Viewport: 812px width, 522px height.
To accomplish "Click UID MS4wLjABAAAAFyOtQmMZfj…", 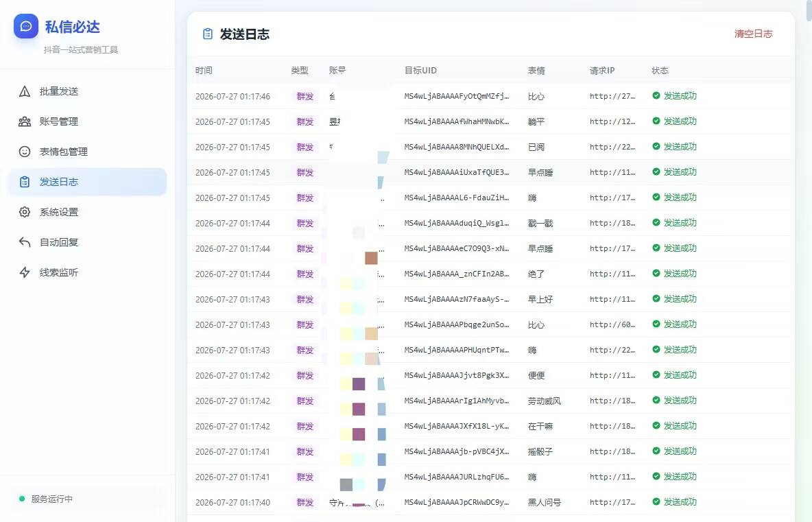I will pos(457,96).
